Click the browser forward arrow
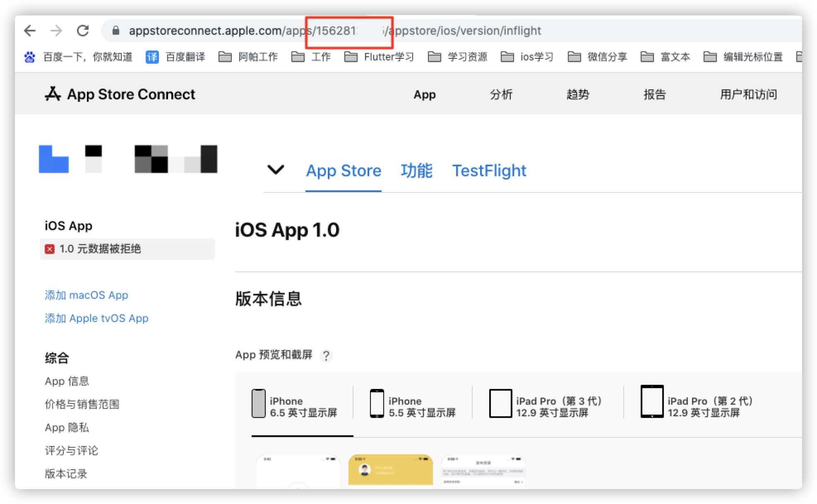The width and height of the screenshot is (817, 504). (x=56, y=30)
